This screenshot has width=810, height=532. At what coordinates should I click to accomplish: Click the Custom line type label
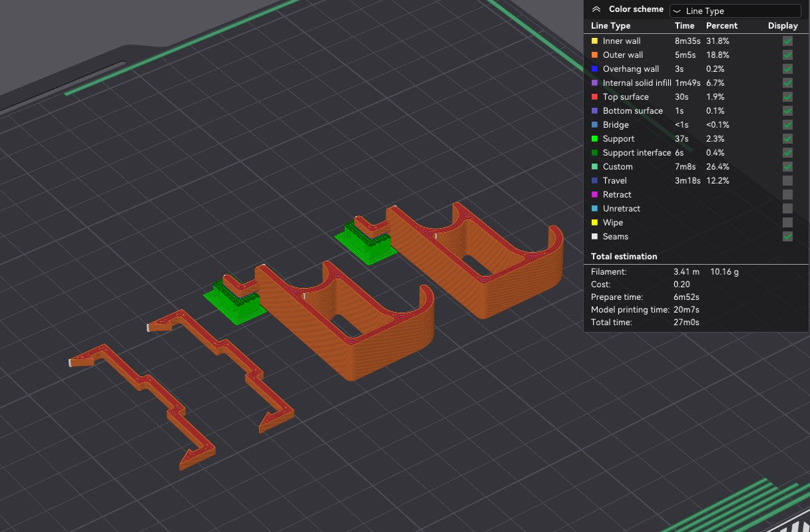[x=618, y=167]
